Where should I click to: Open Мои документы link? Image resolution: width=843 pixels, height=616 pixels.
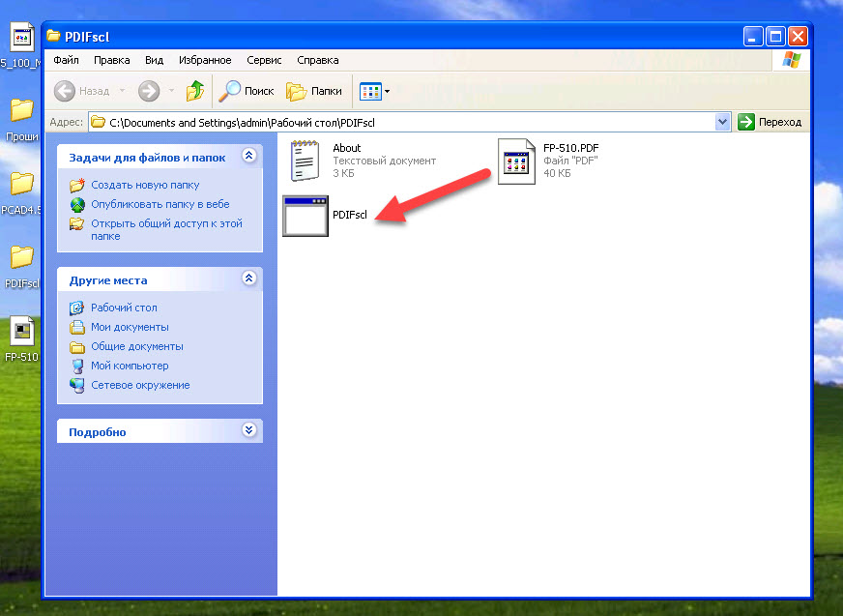tap(130, 327)
